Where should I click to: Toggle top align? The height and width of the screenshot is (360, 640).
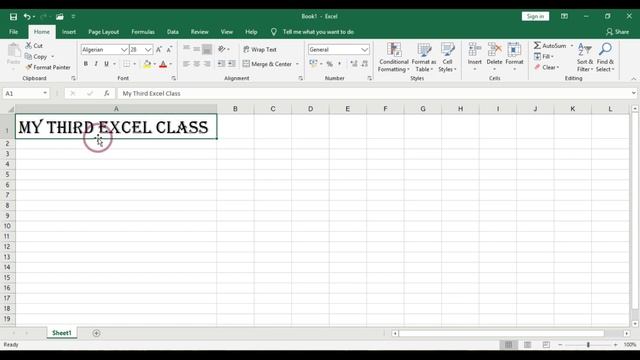coord(187,49)
